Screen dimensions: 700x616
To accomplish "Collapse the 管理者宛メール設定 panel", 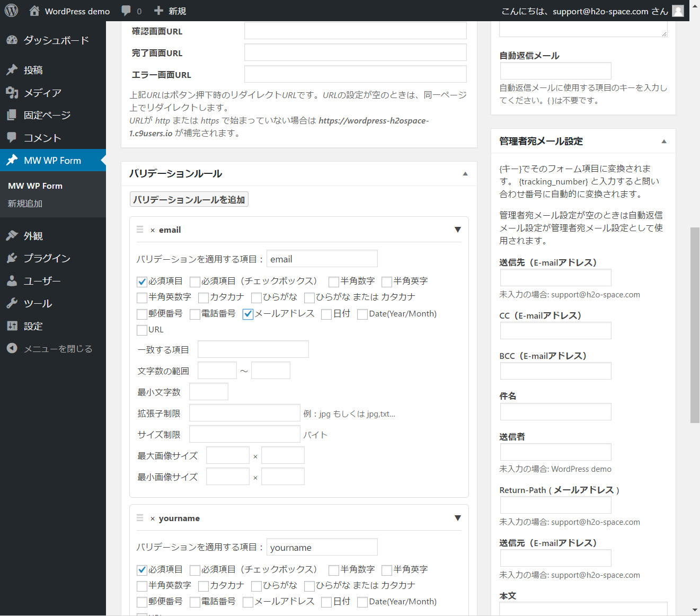I will (664, 142).
